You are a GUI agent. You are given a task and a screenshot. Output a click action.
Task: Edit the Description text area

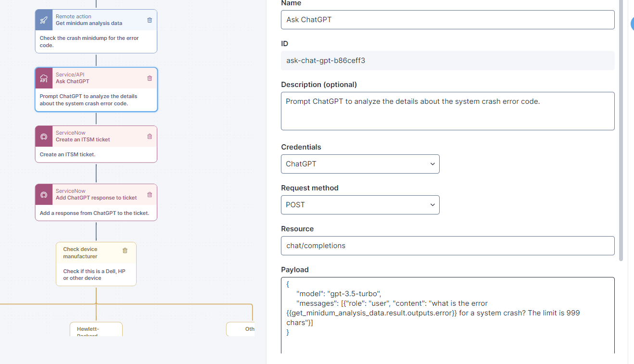click(x=447, y=111)
